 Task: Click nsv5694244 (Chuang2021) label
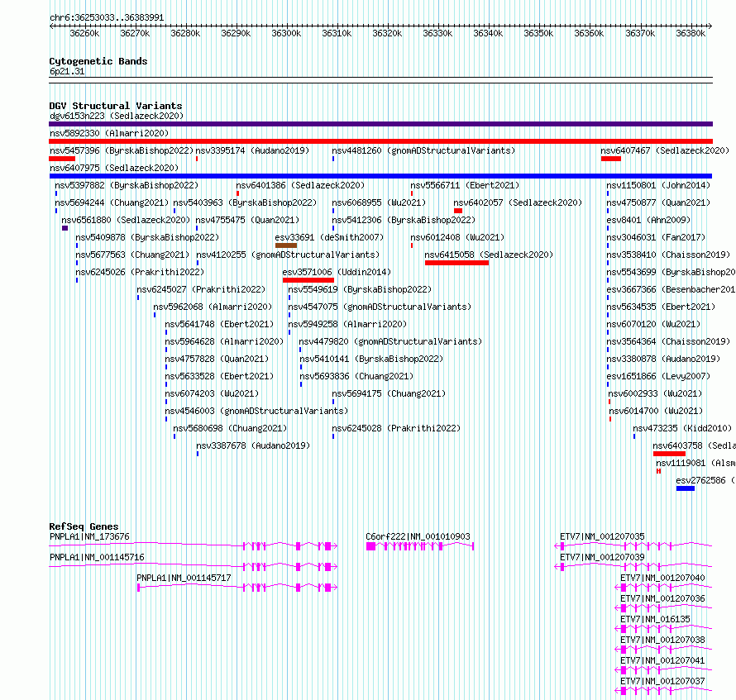[x=112, y=202]
